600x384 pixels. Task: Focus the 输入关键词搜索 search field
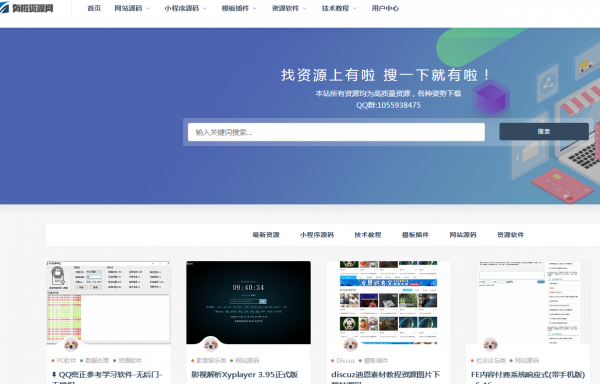click(336, 132)
